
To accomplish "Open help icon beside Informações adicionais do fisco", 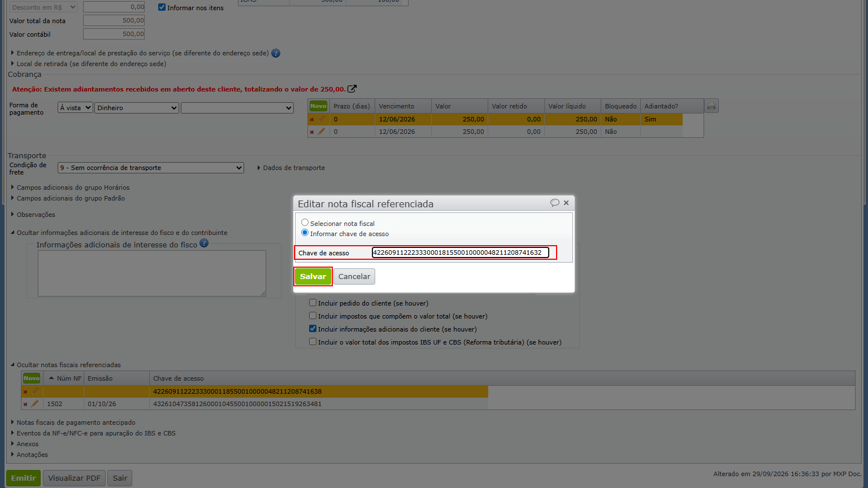I will [204, 243].
